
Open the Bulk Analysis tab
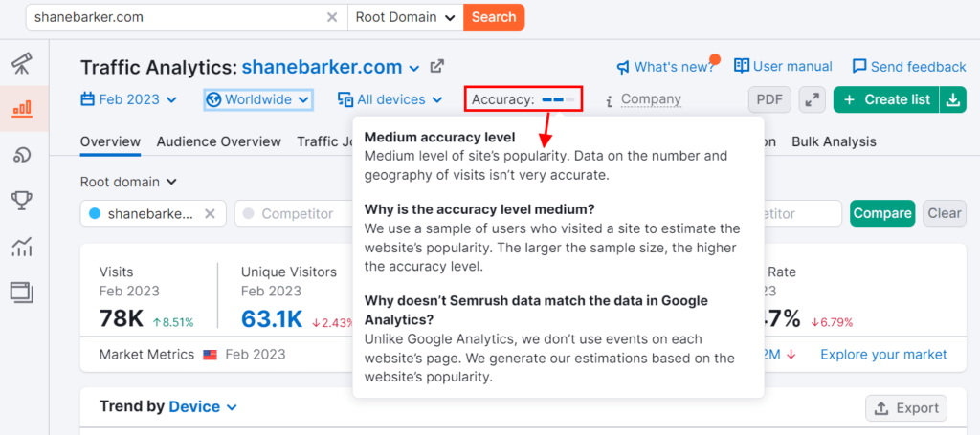point(834,141)
